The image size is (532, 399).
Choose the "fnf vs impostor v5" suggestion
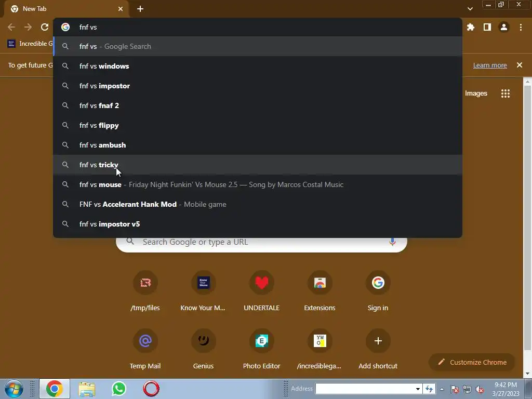258,224
